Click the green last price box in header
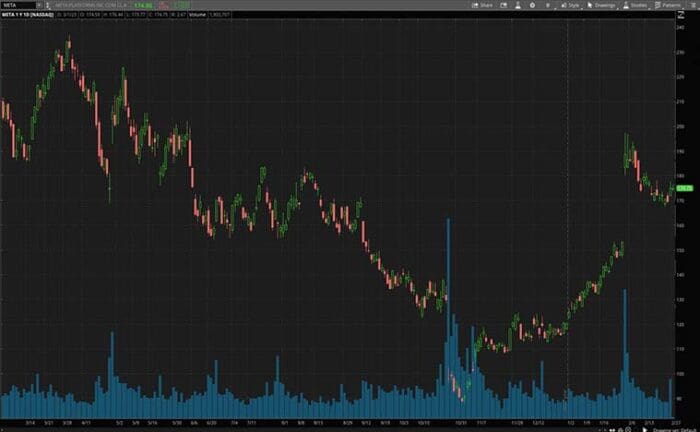 point(143,5)
